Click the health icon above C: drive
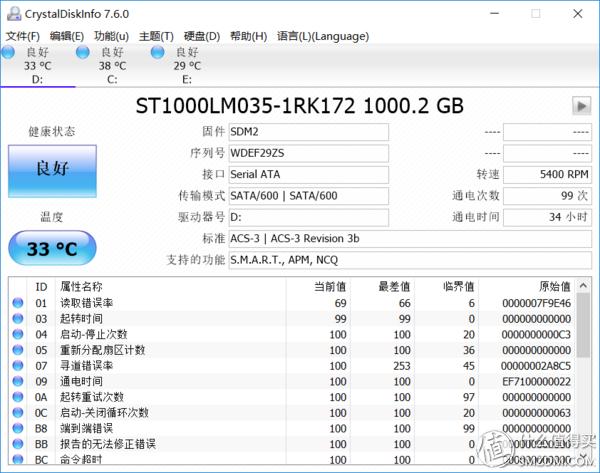This screenshot has height=473, width=600. click(x=83, y=52)
